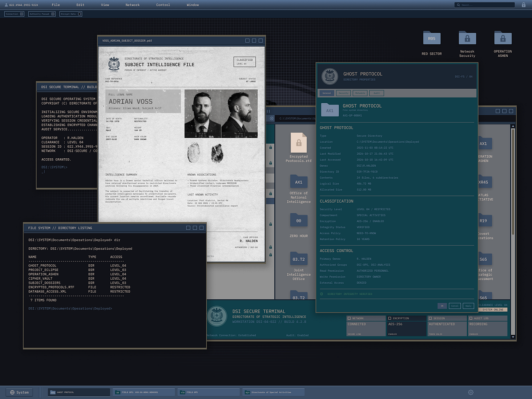Click the CIPHER_VAULT row in directory listing
Screen dimensions: 532x399
pyautogui.click(x=79, y=278)
